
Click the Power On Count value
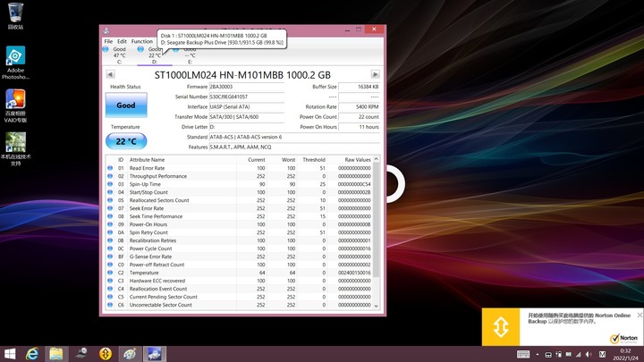click(x=359, y=117)
